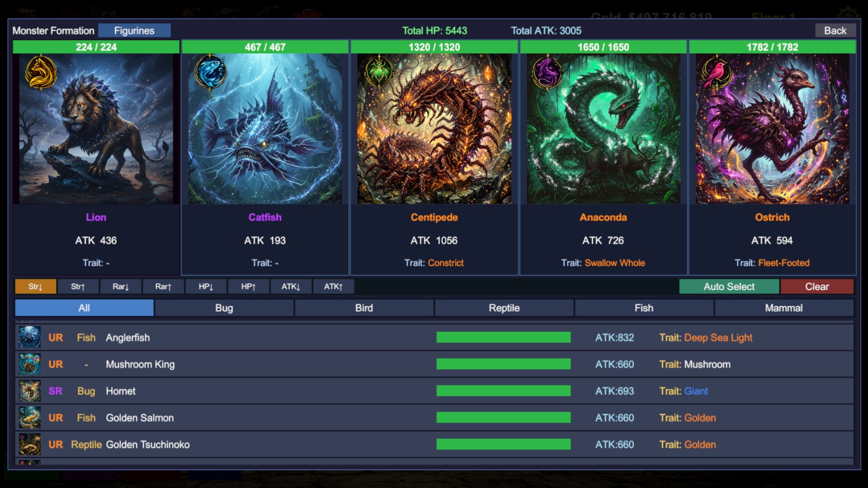868x488 pixels.
Task: Click the purple serpent emblem on Anaconda
Action: coord(547,72)
